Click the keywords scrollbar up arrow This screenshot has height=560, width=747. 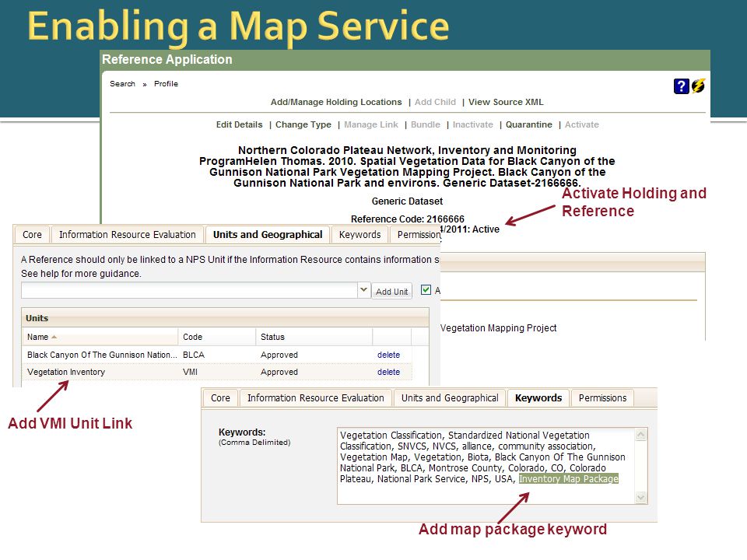click(x=640, y=434)
